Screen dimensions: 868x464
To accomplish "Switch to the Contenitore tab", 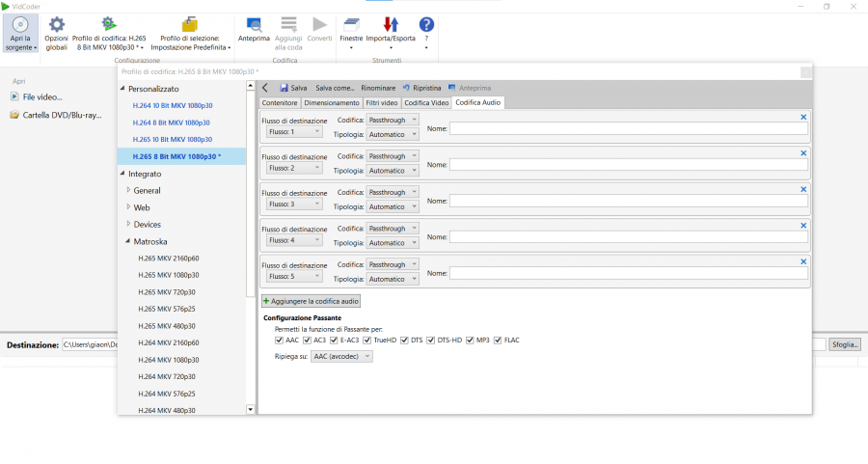I will click(x=280, y=103).
